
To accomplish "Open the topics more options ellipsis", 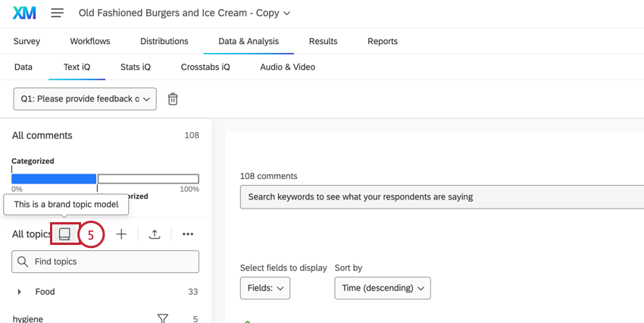I will pyautogui.click(x=188, y=234).
